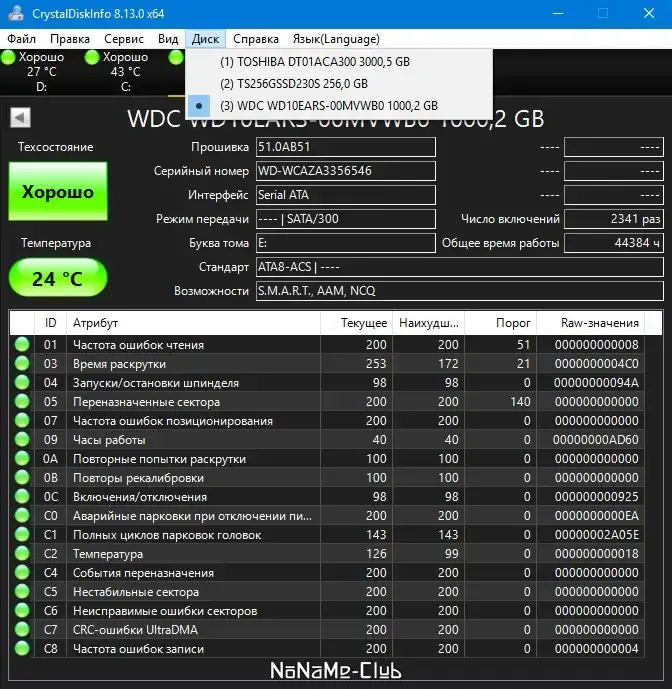This screenshot has width=672, height=689.
Task: Close the open Диск menu
Action: coord(205,39)
